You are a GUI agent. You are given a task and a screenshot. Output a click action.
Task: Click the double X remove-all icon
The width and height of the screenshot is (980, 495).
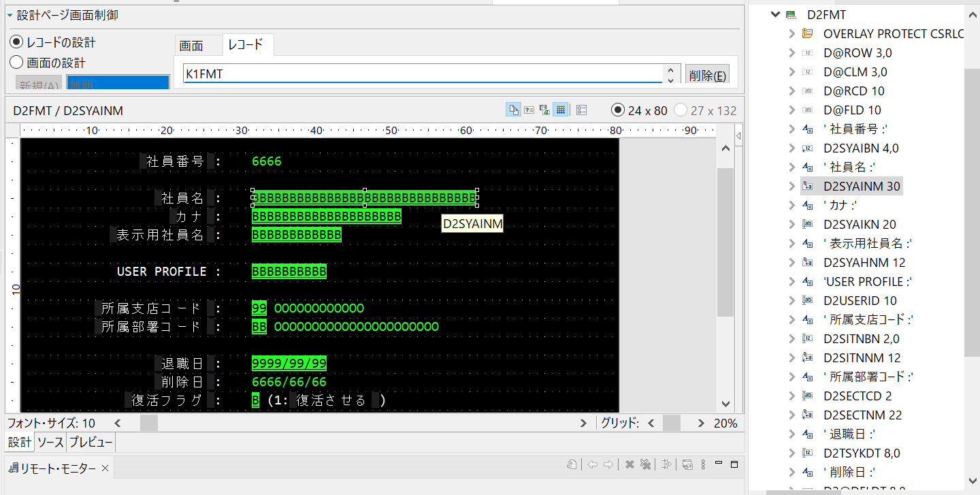(x=645, y=464)
